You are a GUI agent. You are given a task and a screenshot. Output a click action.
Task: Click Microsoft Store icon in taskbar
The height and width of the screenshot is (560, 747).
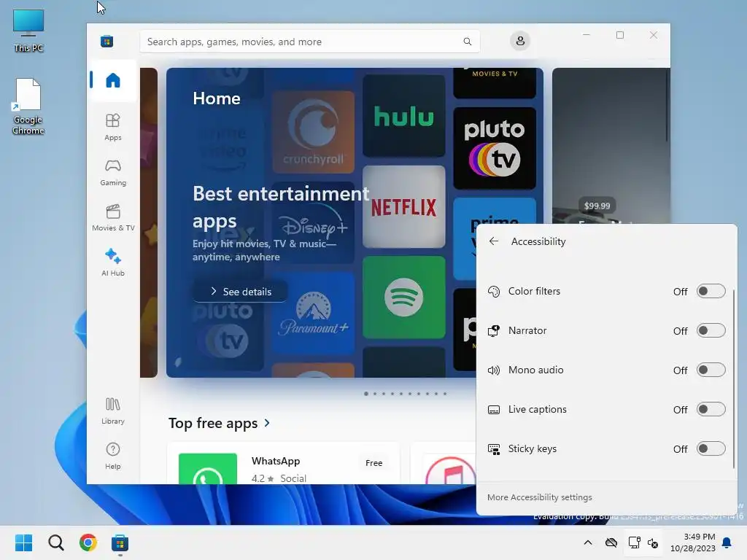(120, 542)
